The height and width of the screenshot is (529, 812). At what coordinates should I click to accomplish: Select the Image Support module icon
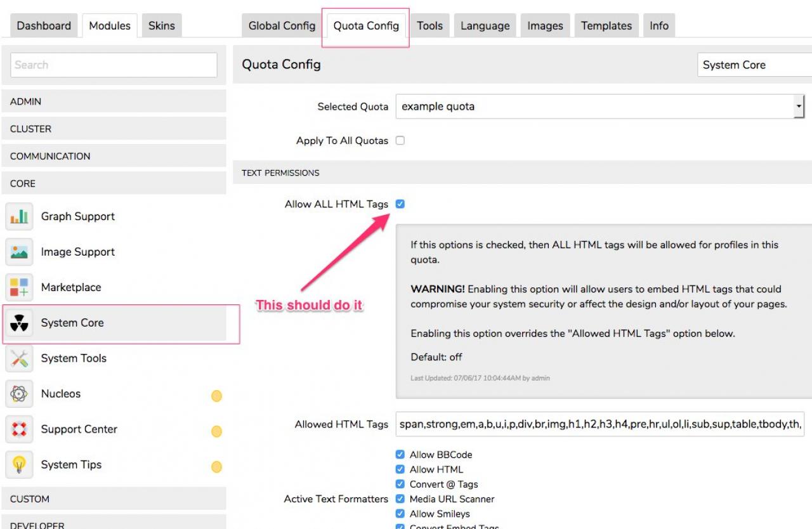pyautogui.click(x=19, y=252)
